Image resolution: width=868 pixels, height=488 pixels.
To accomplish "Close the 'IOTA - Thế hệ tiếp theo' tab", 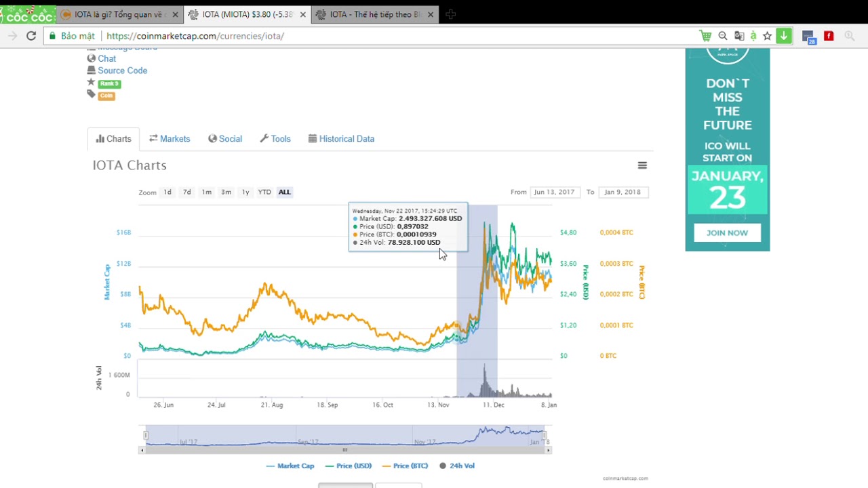I will 431,14.
